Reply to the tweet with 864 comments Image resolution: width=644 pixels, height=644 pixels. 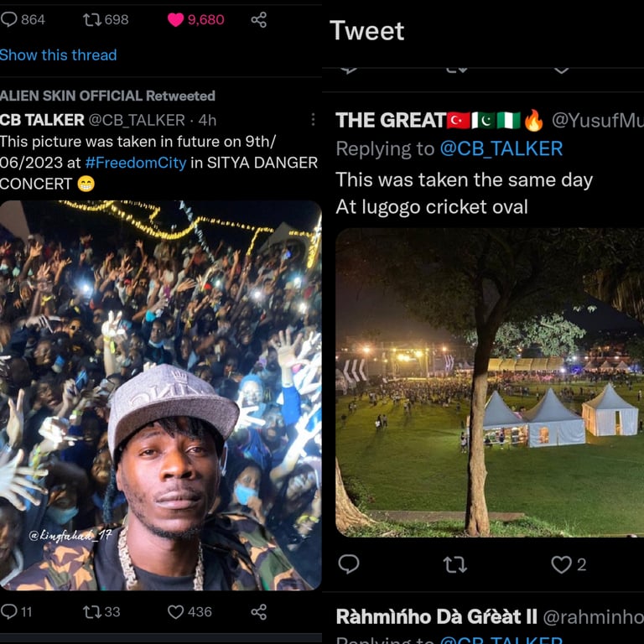tap(9, 19)
